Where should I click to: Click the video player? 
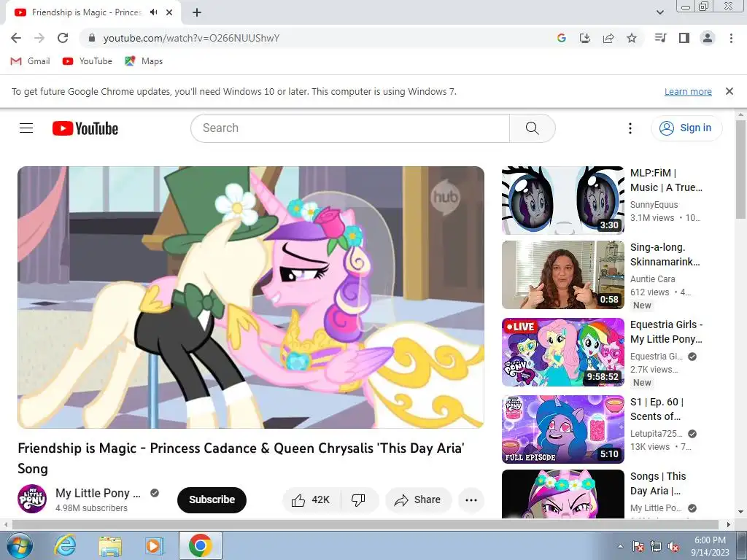coord(251,297)
